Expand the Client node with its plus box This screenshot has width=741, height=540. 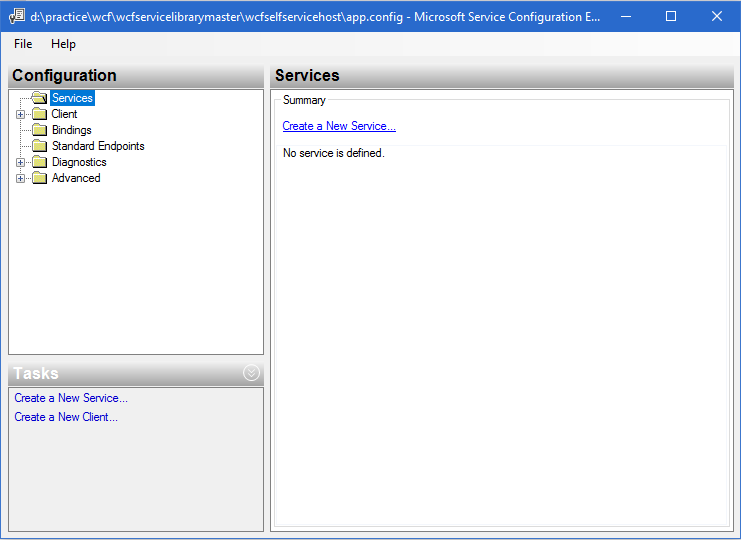click(x=20, y=114)
